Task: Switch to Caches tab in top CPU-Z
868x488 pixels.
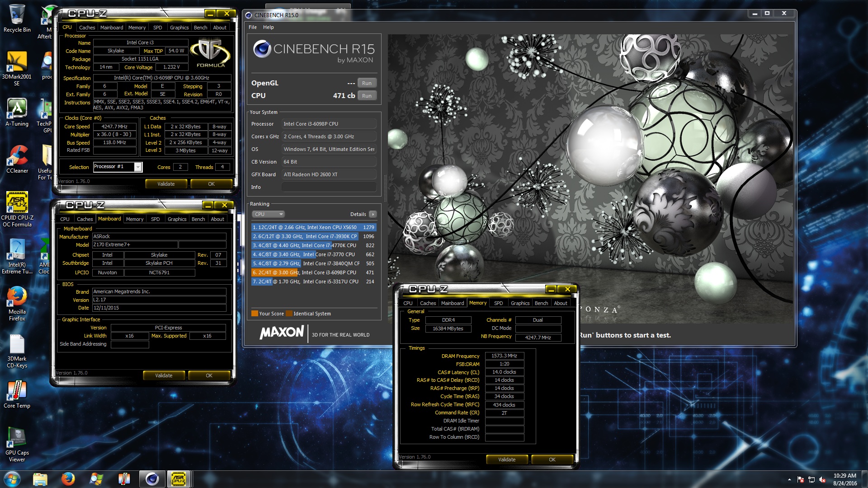Action: (87, 28)
